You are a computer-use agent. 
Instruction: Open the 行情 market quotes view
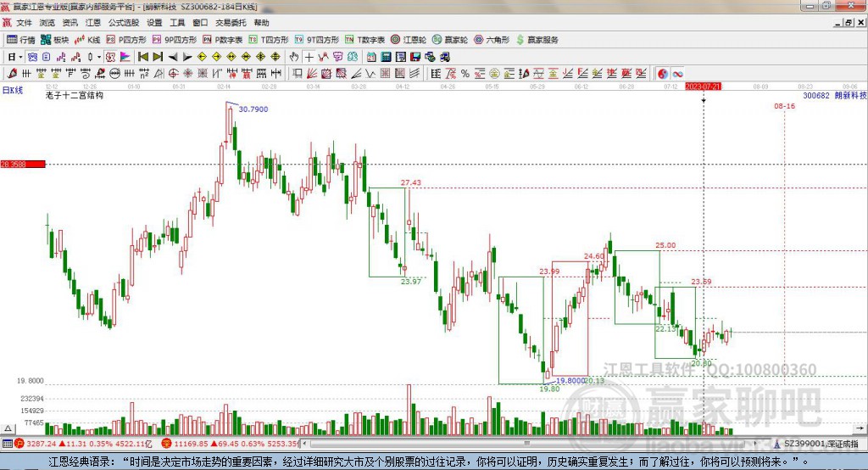[x=20, y=40]
